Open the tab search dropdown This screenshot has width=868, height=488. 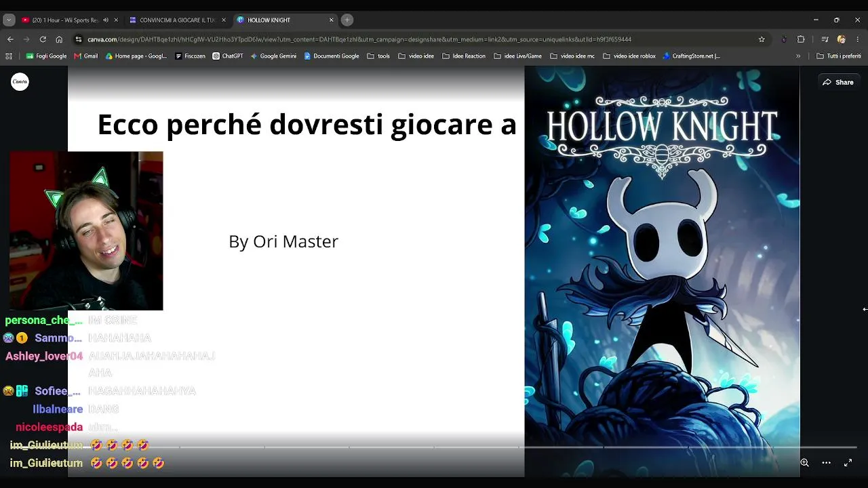[x=9, y=20]
